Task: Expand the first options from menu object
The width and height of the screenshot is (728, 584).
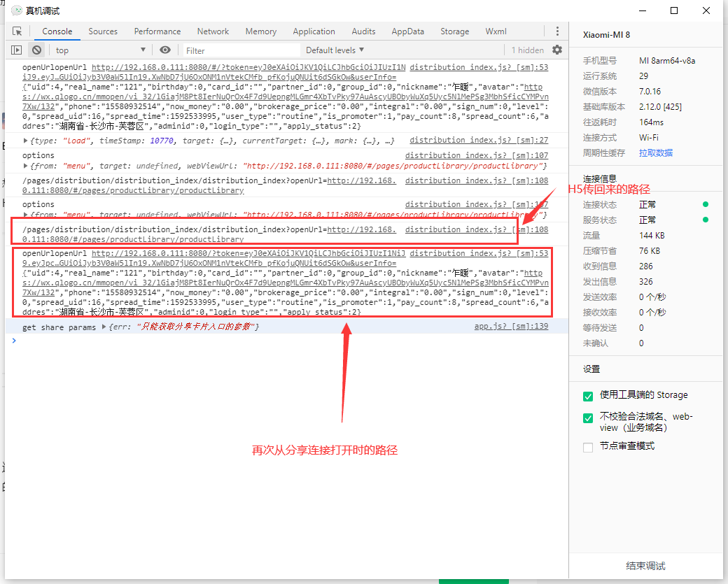Action: click(25, 166)
